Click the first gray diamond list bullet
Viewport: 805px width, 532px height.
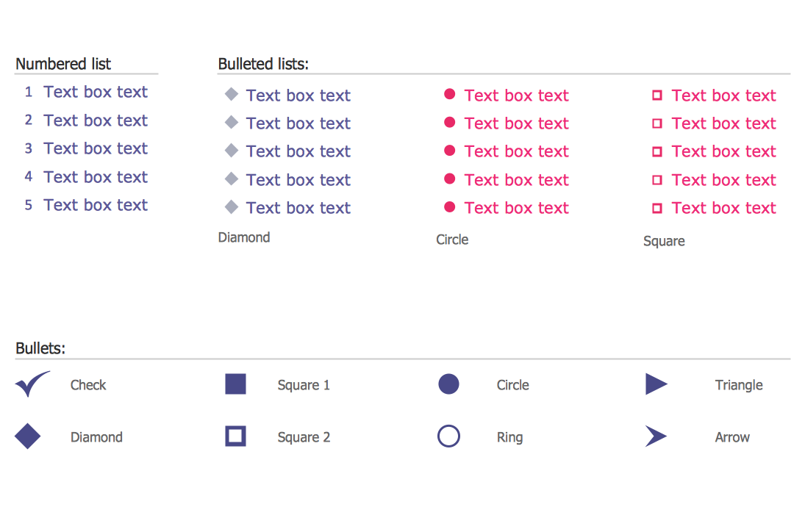(231, 94)
